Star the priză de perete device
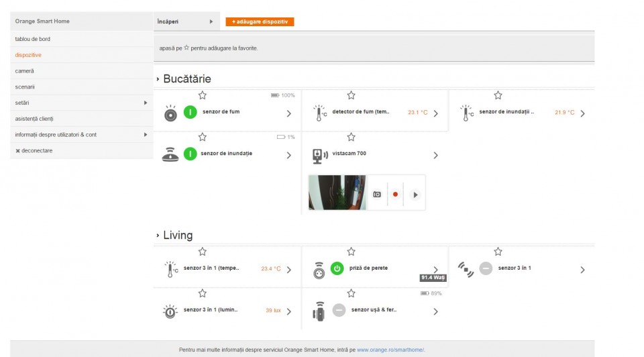 pyautogui.click(x=351, y=252)
